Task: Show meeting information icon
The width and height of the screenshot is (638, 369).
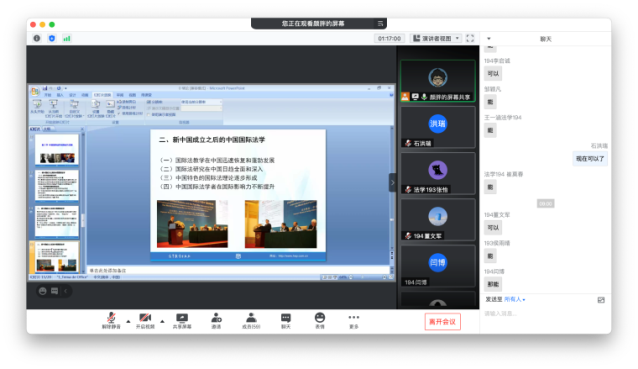Action: pos(37,38)
